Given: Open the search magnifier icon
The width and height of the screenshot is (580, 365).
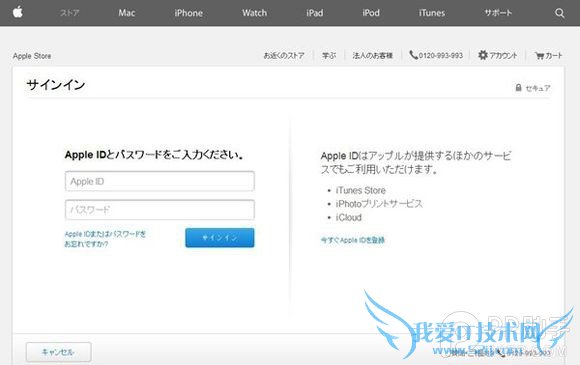Looking at the screenshot, I should [x=560, y=13].
